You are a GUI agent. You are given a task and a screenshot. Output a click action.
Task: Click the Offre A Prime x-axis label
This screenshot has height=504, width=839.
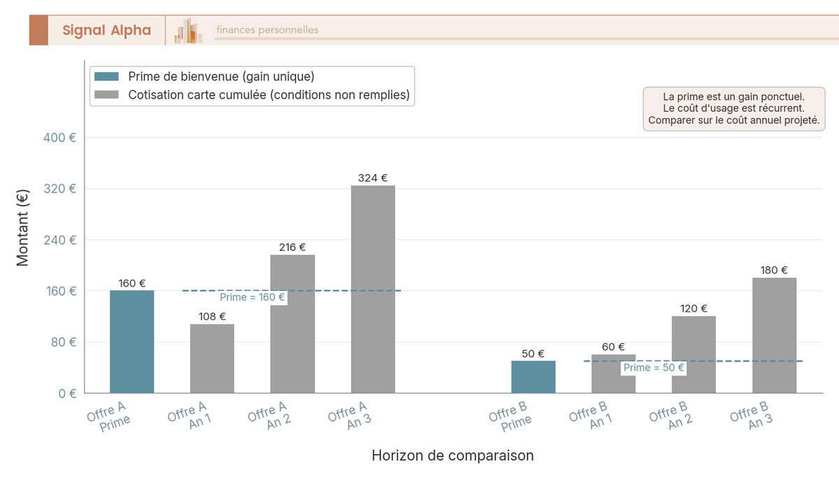coord(109,417)
